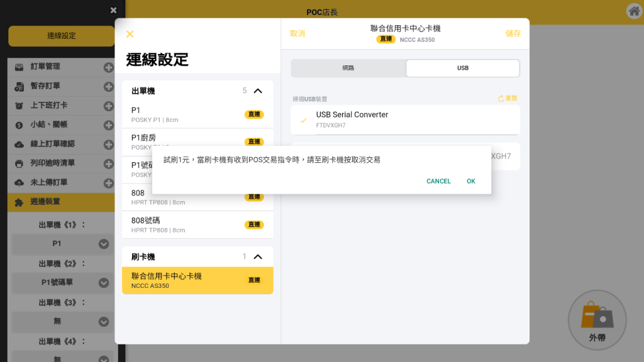Open 訂單管理 from the sidebar

[45, 67]
